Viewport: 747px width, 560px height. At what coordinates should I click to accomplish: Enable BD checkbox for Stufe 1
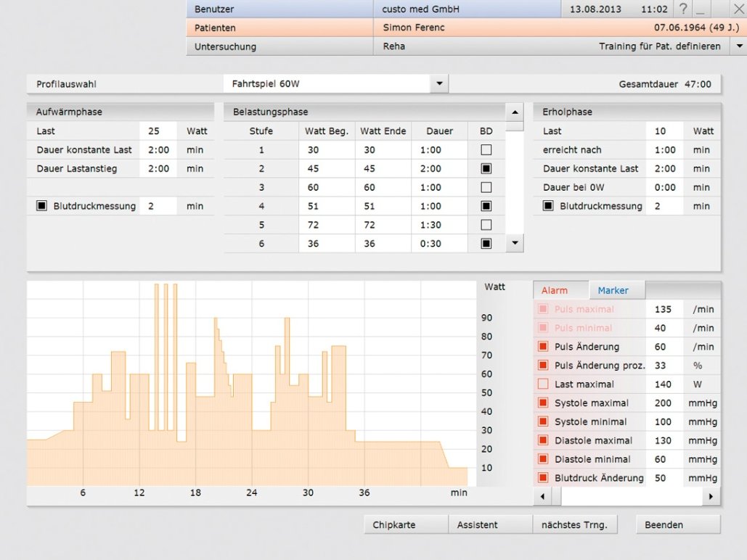[x=486, y=150]
